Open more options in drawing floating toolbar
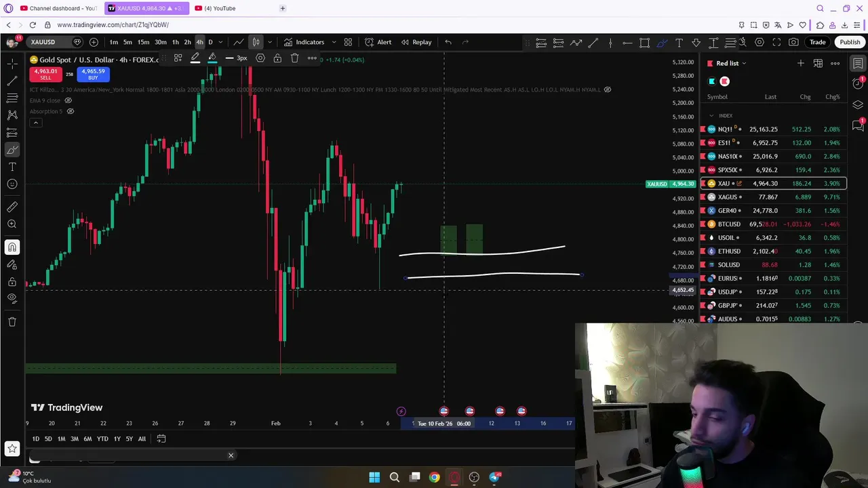 [x=312, y=58]
